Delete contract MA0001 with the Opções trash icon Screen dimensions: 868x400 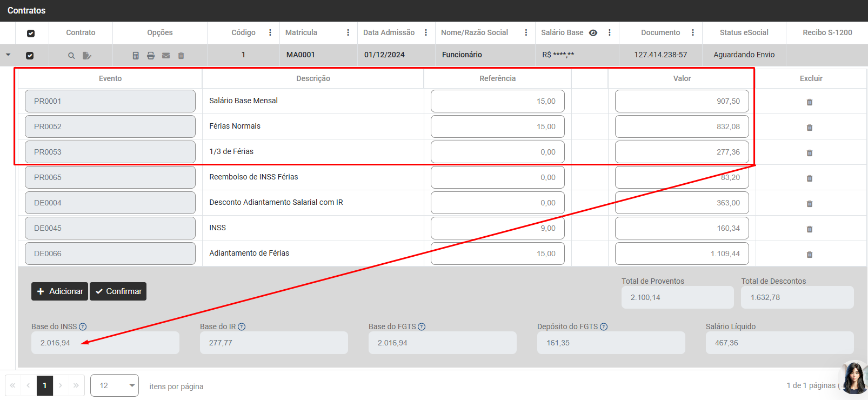coord(181,56)
